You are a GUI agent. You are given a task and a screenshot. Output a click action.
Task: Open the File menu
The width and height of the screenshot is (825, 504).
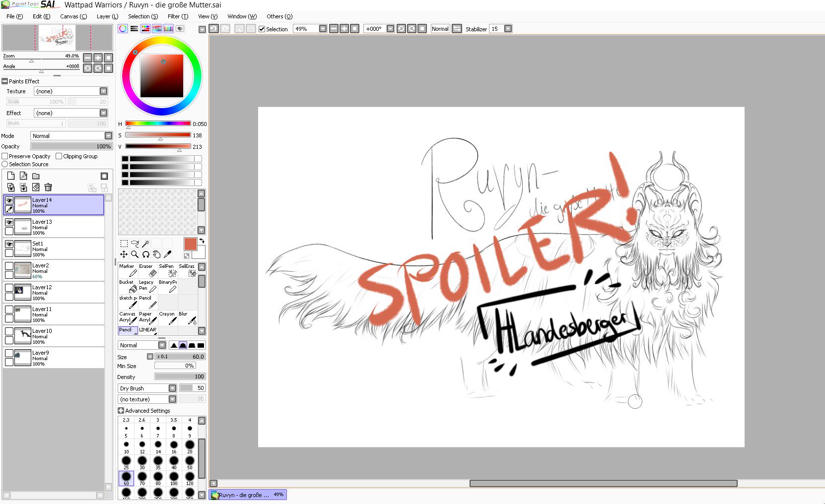14,16
